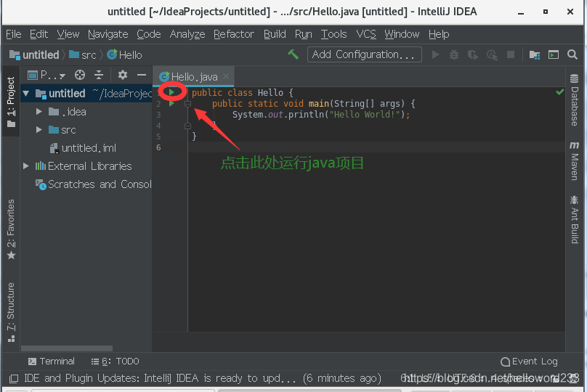This screenshot has width=587, height=392.
Task: Open the Database tool window
Action: (x=574, y=100)
